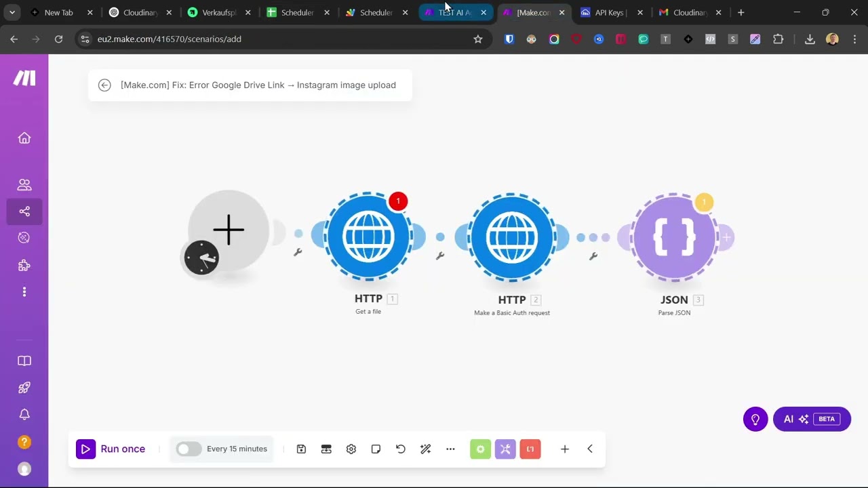Viewport: 868px width, 488px height.
Task: Click the notifications bell icon
Action: click(x=24, y=414)
